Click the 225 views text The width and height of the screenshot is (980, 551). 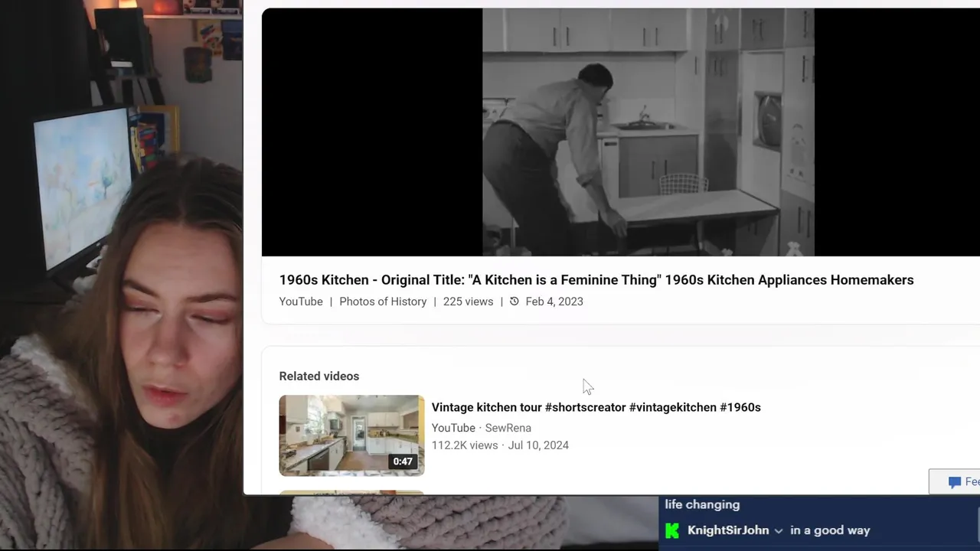click(x=468, y=302)
